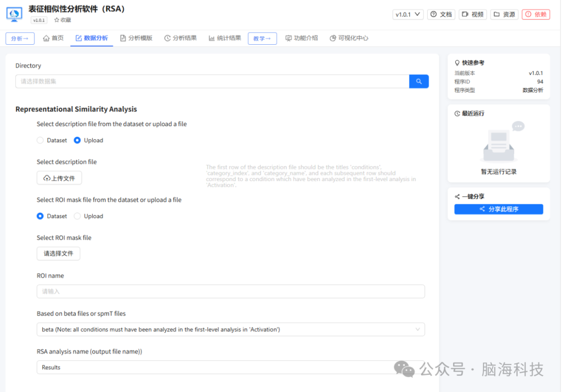Switch to the 分析结果 tab
Viewport: 562px width, 392px height.
181,38
